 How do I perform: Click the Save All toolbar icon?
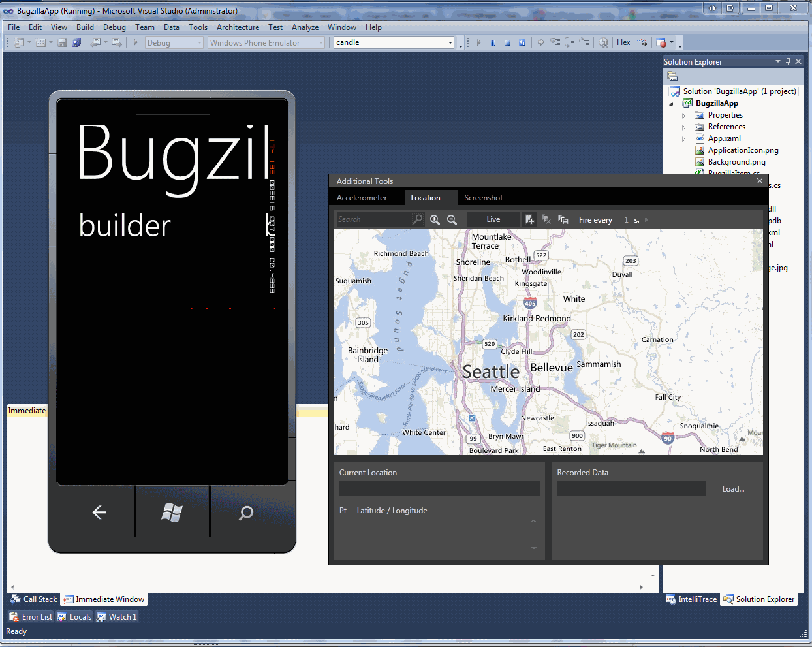click(x=76, y=42)
